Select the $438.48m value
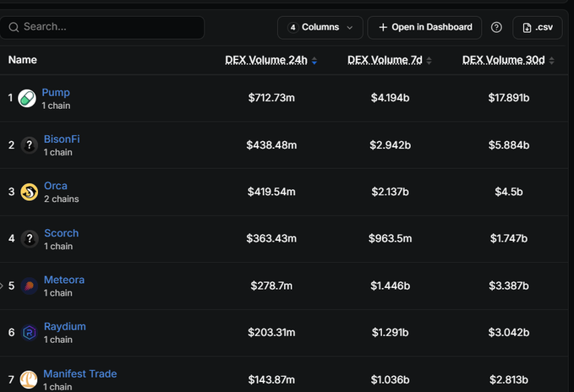The width and height of the screenshot is (574, 392). point(271,145)
